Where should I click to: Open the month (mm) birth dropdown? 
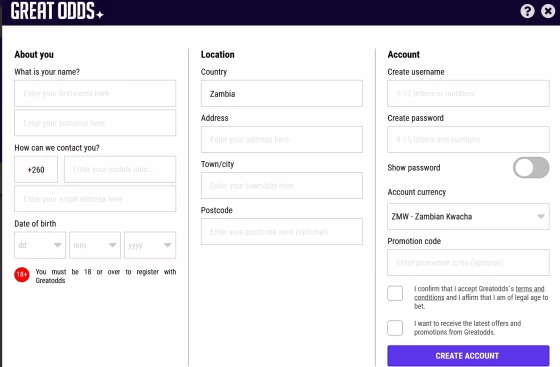[95, 245]
